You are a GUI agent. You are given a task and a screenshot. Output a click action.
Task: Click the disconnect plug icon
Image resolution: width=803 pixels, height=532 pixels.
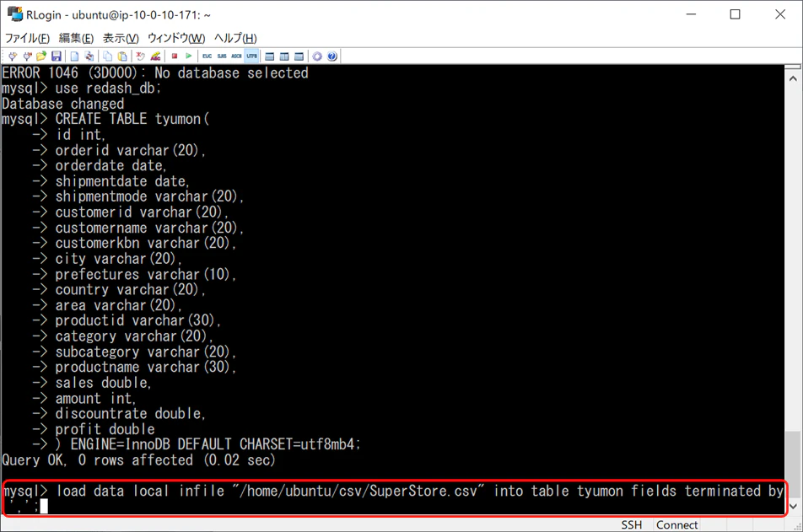27,56
